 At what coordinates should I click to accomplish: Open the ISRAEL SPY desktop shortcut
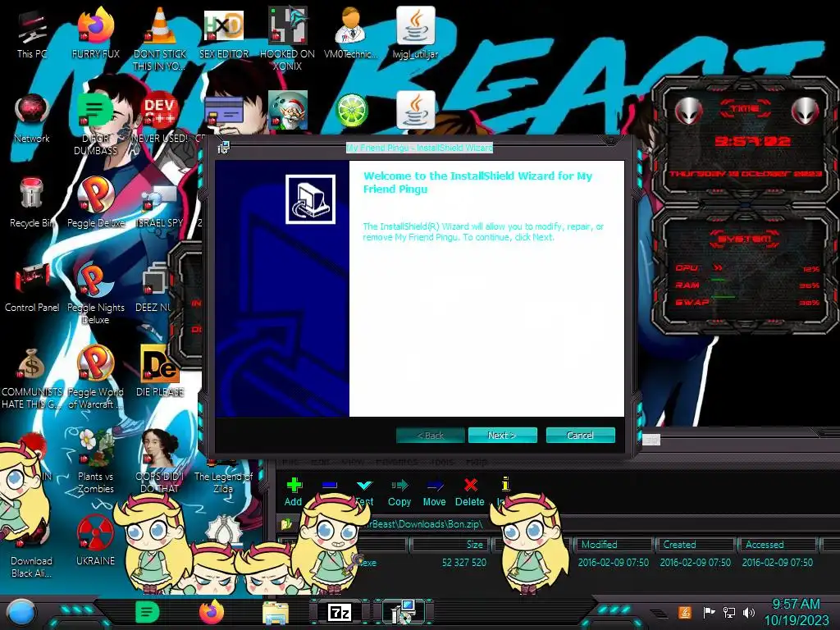160,203
